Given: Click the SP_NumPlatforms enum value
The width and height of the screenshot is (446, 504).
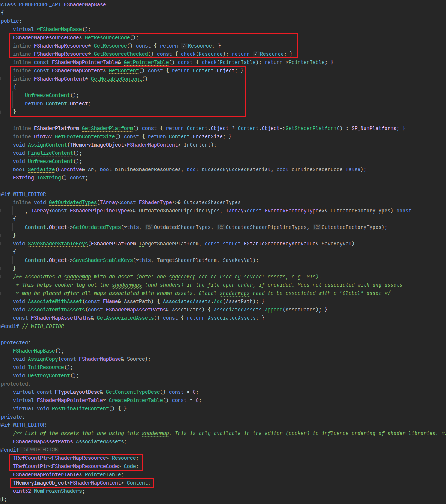Looking at the screenshot, I should tap(374, 128).
